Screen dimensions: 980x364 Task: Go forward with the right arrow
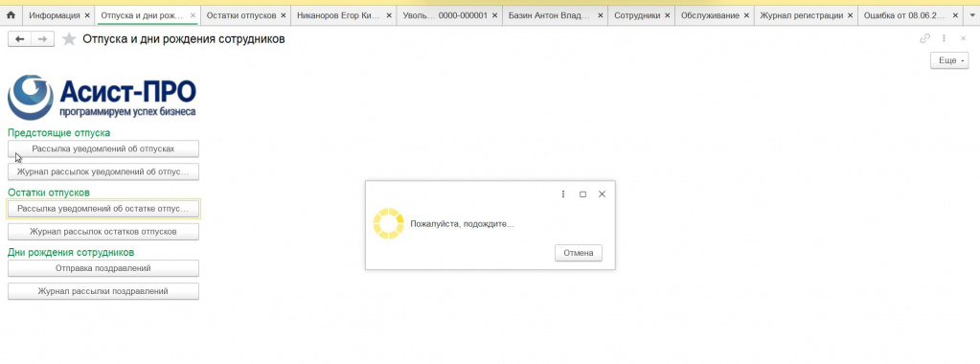tap(42, 39)
